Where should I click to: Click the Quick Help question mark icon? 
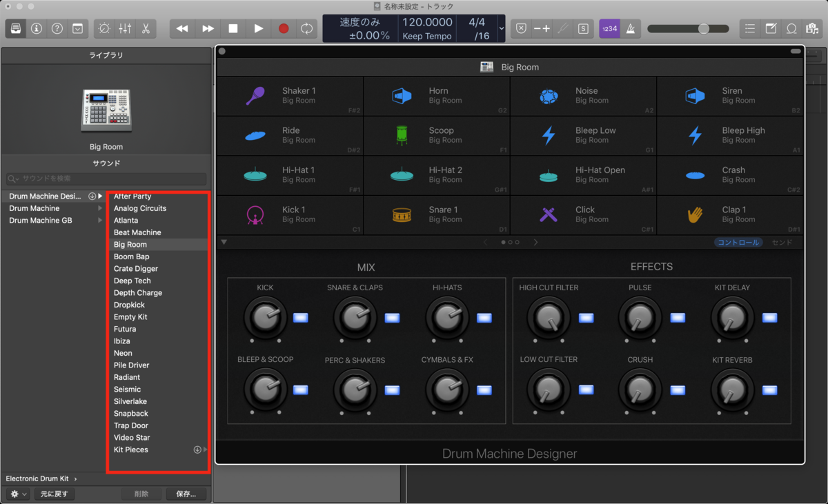[57, 28]
